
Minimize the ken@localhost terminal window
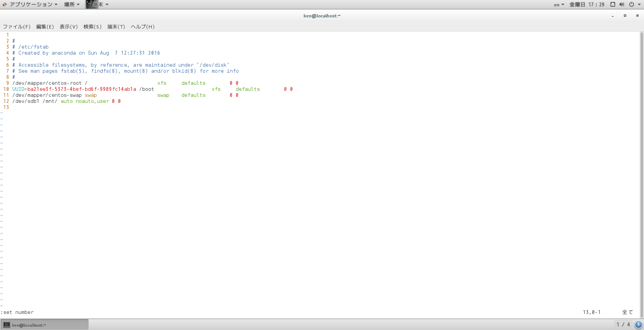pos(612,16)
